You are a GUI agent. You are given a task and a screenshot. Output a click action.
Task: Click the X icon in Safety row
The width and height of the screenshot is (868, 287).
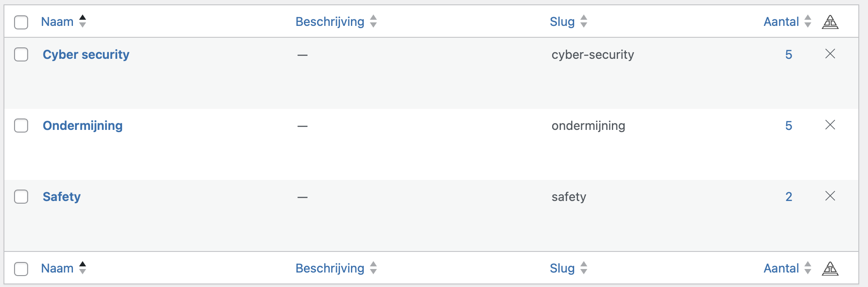(830, 196)
